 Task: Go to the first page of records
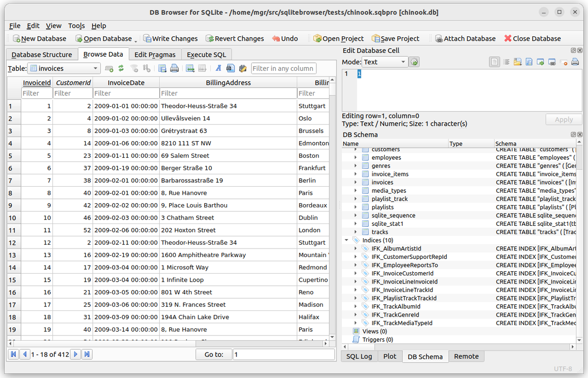pos(14,354)
